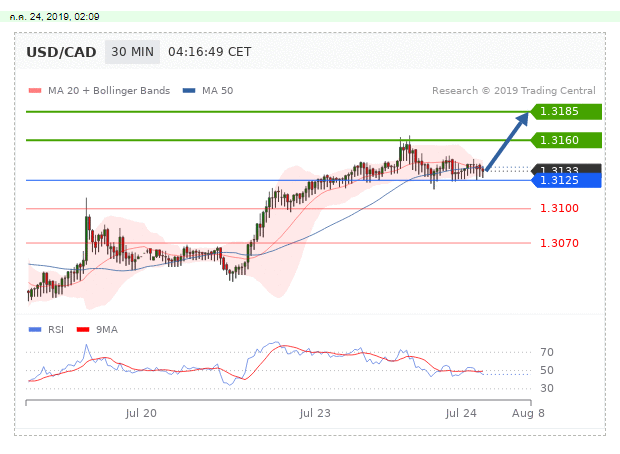
Task: Click the RSI 70 level label
Action: click(547, 352)
